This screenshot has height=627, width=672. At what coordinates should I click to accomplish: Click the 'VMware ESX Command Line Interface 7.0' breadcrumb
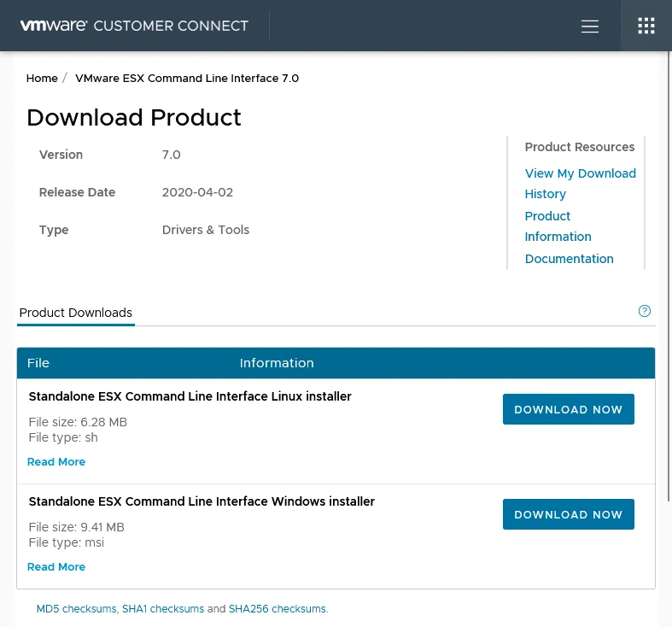pyautogui.click(x=187, y=79)
